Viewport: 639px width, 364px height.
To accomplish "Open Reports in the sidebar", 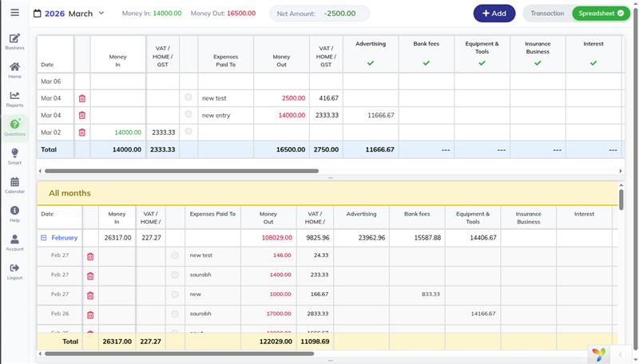I will tap(14, 99).
